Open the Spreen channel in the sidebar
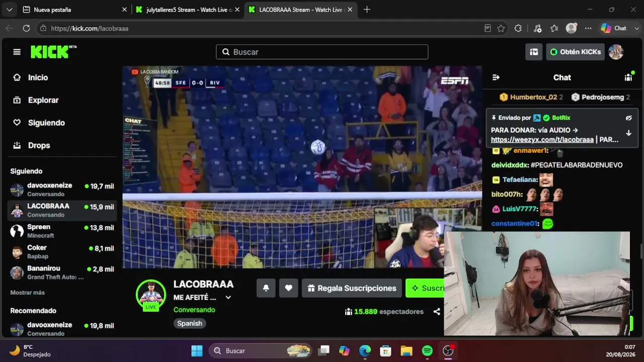 tap(62, 231)
